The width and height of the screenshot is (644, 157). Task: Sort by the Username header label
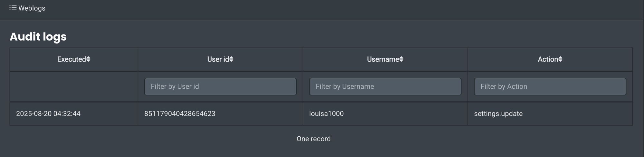click(x=383, y=59)
